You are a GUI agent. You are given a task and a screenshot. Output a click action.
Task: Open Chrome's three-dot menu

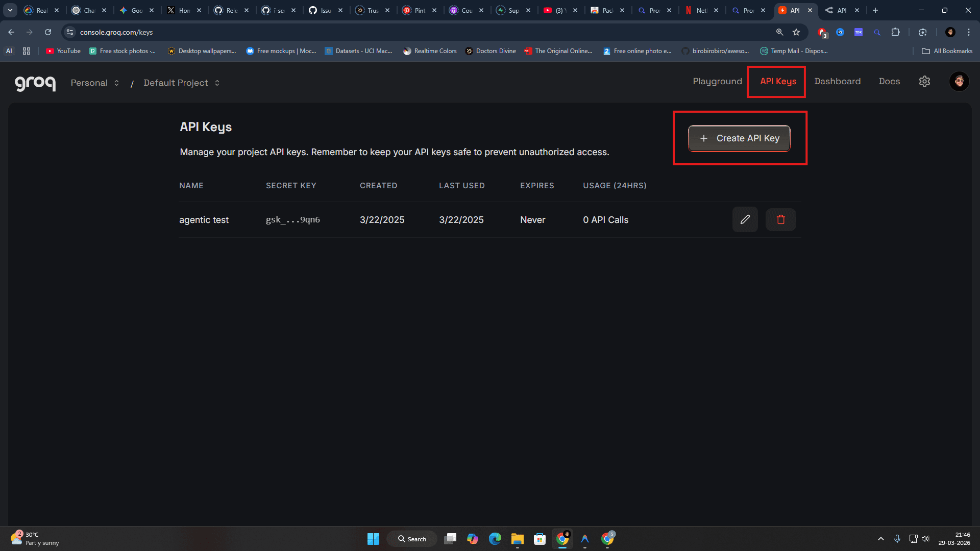pos(968,32)
